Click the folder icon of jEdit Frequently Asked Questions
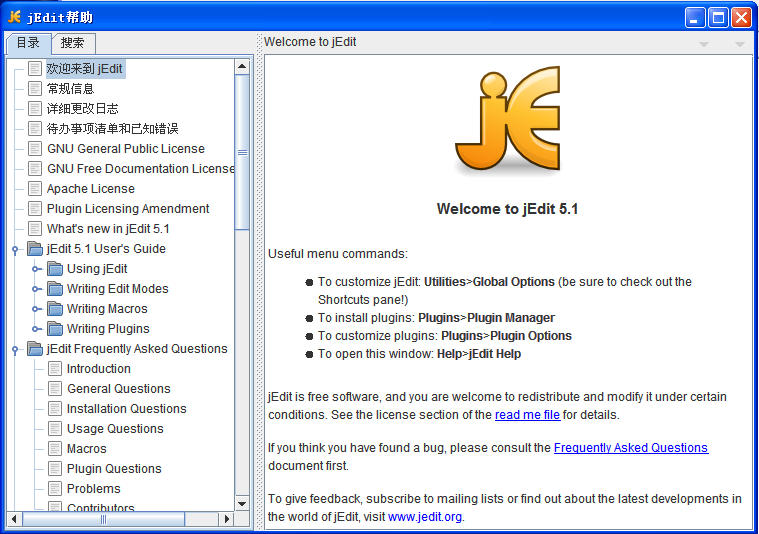This screenshot has width=759, height=534. coord(35,349)
